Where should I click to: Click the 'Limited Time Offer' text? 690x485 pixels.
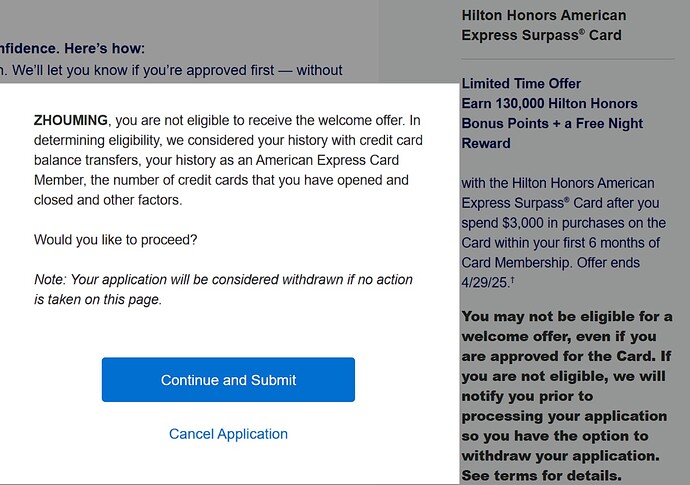(521, 83)
